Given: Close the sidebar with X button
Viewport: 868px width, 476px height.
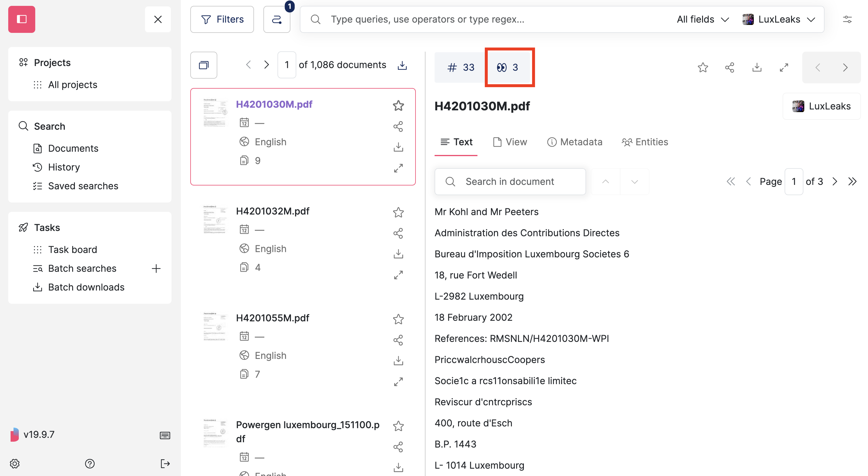Looking at the screenshot, I should tap(158, 19).
